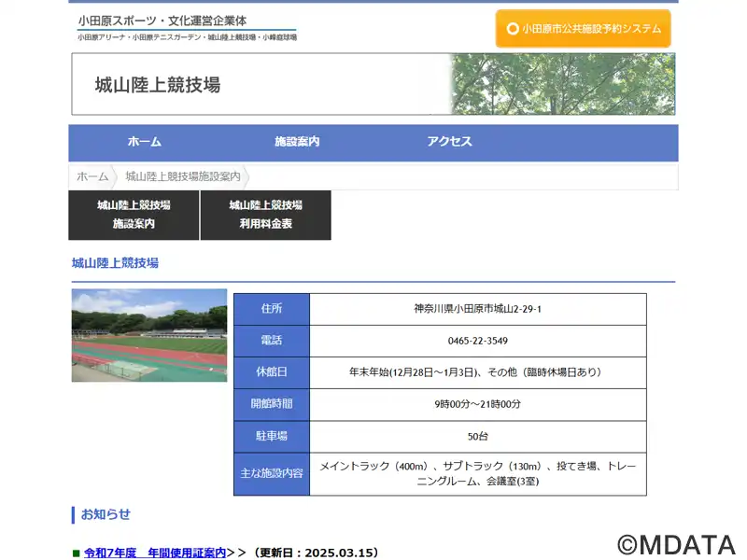Click the 50台 parking value cell
Viewport: 747px width, 560px height.
[x=477, y=436]
